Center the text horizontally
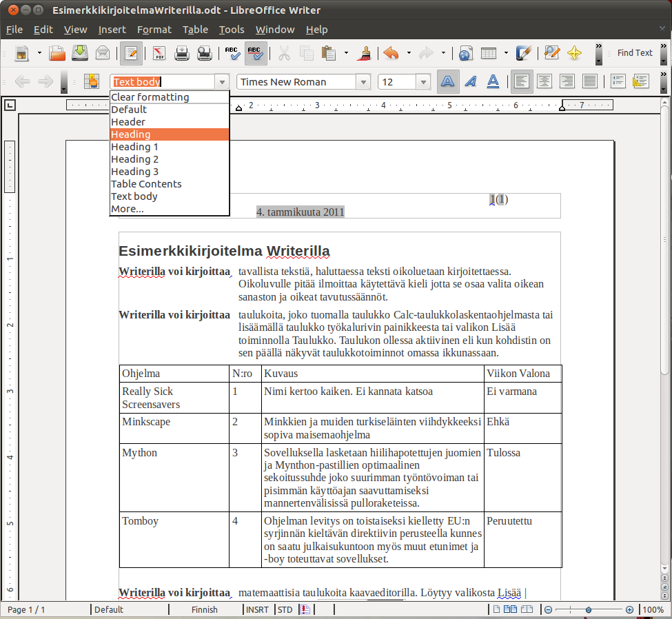 [544, 81]
